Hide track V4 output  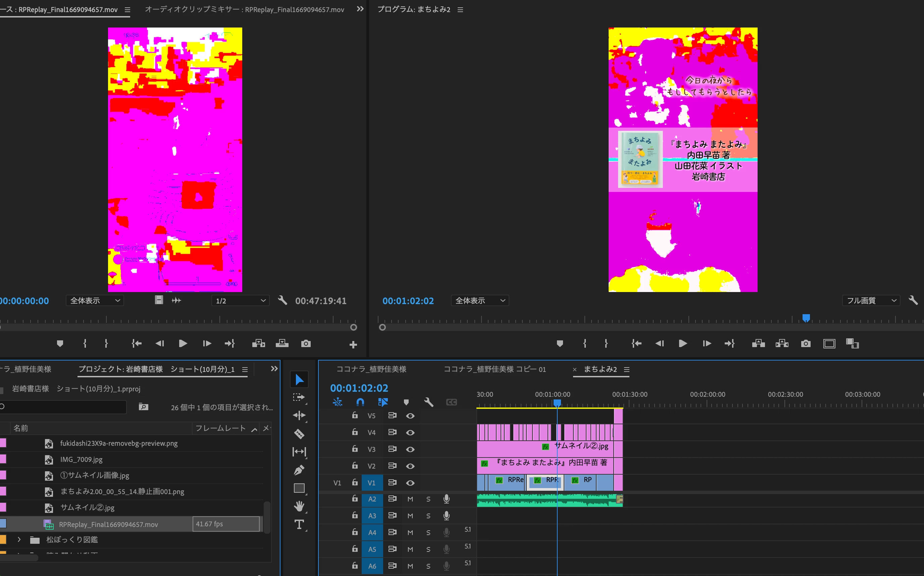tap(410, 432)
